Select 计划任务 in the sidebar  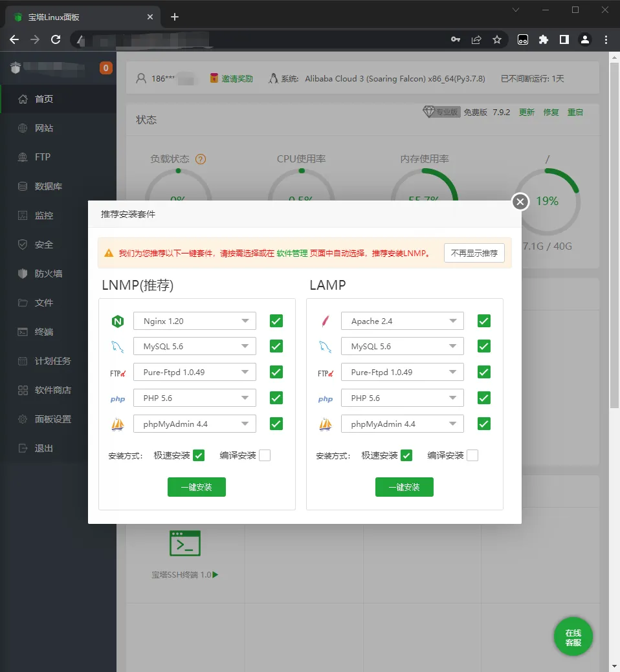pyautogui.click(x=58, y=361)
